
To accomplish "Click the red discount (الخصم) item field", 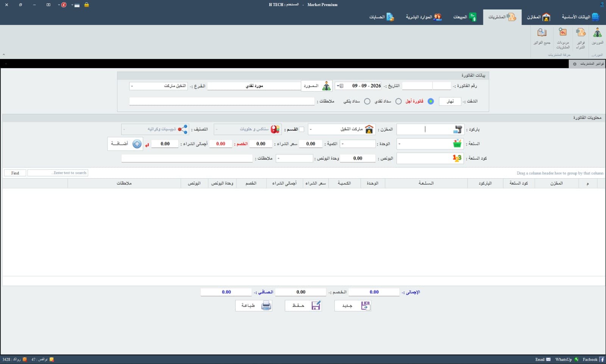I will coord(220,144).
